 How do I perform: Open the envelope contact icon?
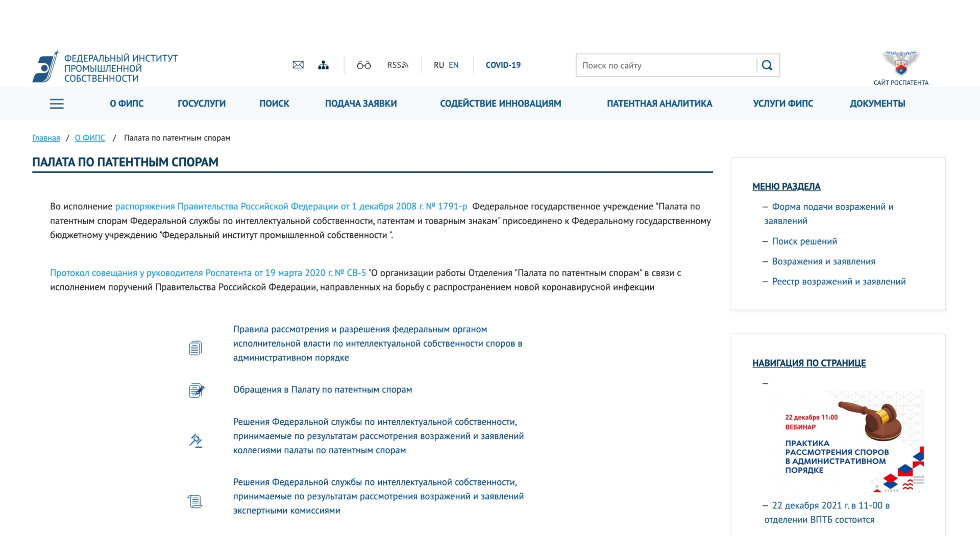click(298, 65)
